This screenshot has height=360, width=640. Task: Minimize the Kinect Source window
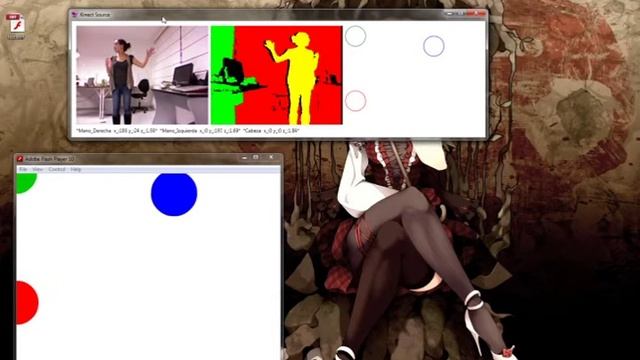click(x=450, y=14)
